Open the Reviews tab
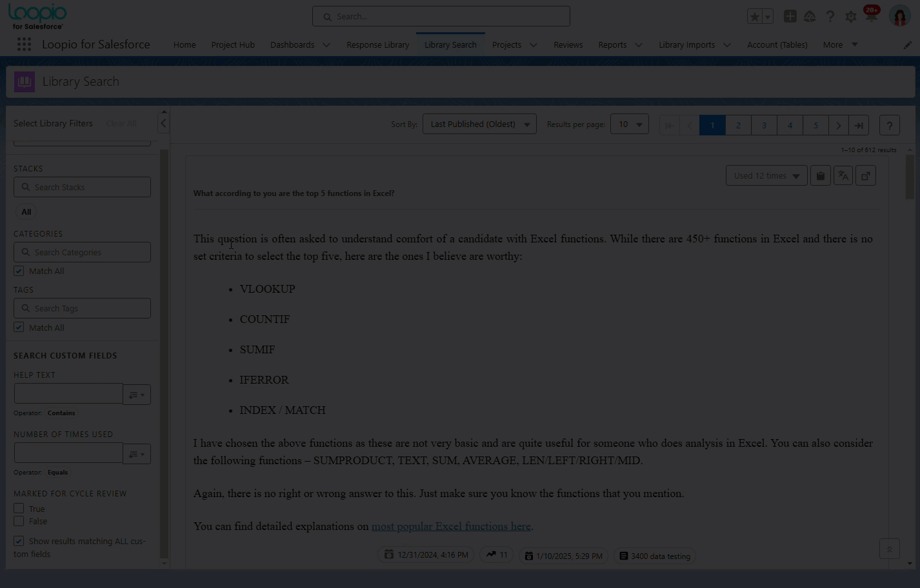Image resolution: width=920 pixels, height=588 pixels. coord(568,44)
